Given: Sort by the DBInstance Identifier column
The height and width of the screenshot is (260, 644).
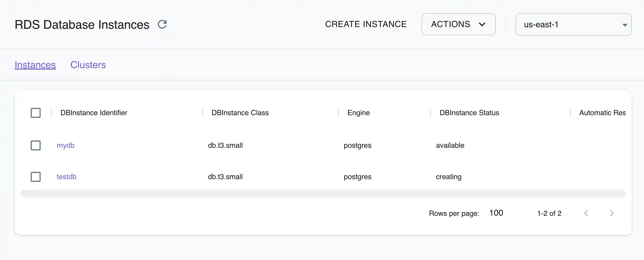Looking at the screenshot, I should [x=94, y=113].
